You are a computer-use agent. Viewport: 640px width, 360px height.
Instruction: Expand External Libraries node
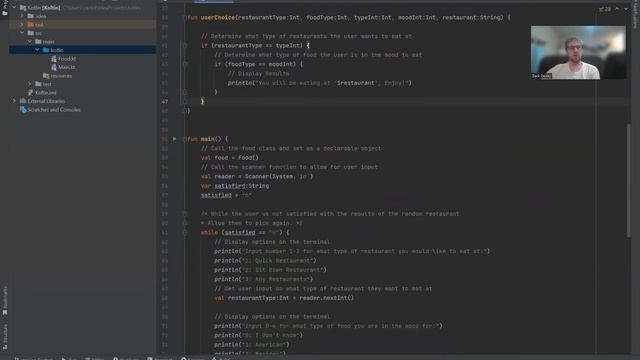(14, 101)
